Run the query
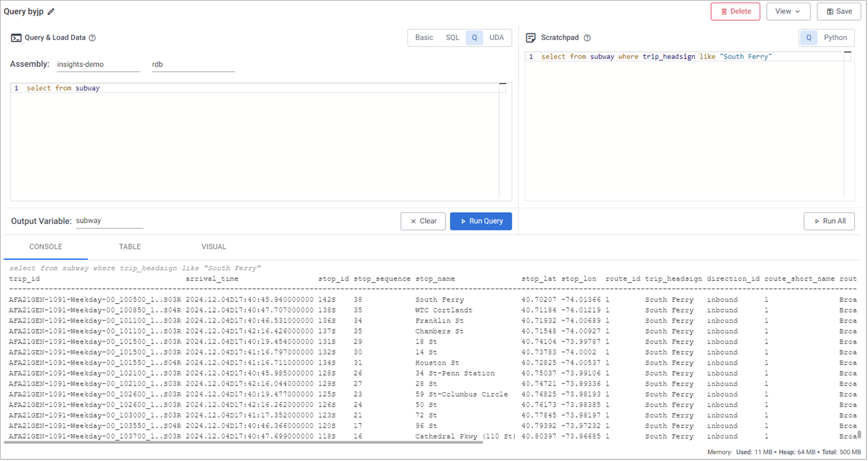 tap(481, 221)
